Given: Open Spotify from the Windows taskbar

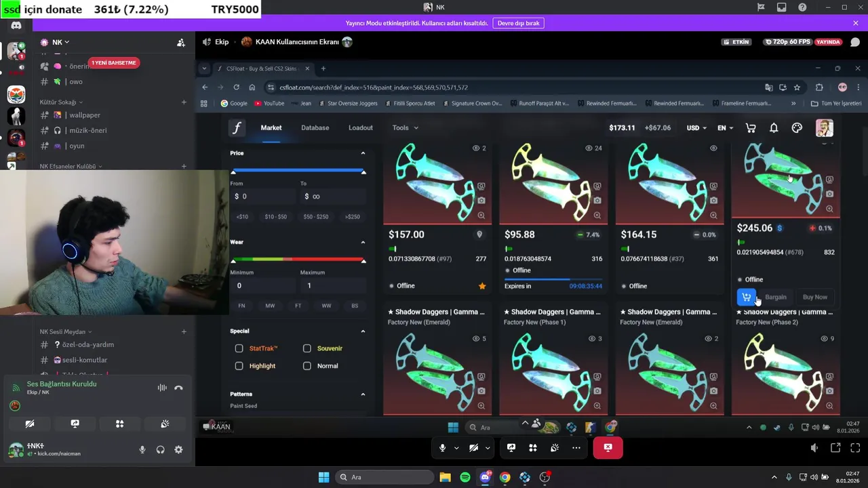Looking at the screenshot, I should [465, 477].
